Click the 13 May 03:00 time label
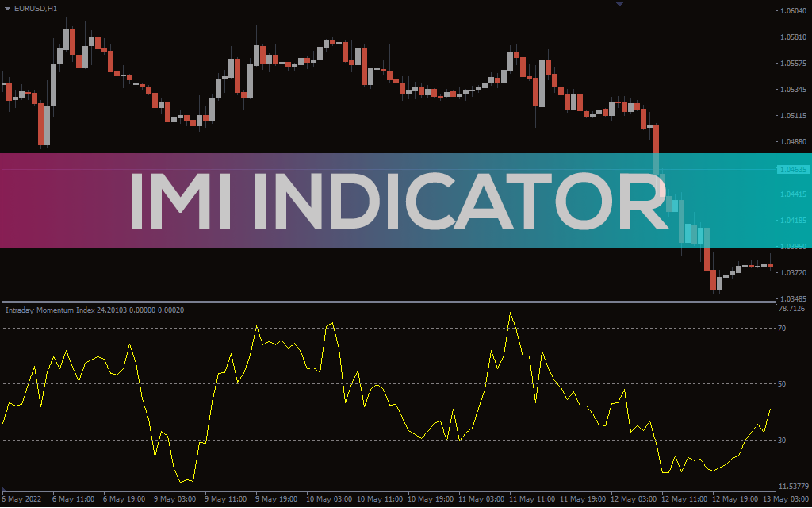 click(x=786, y=499)
